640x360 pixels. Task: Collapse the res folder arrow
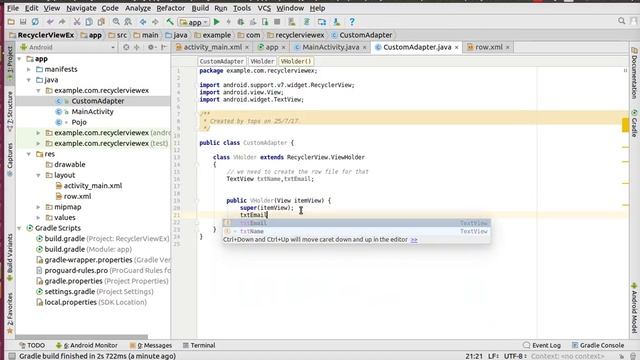29,154
